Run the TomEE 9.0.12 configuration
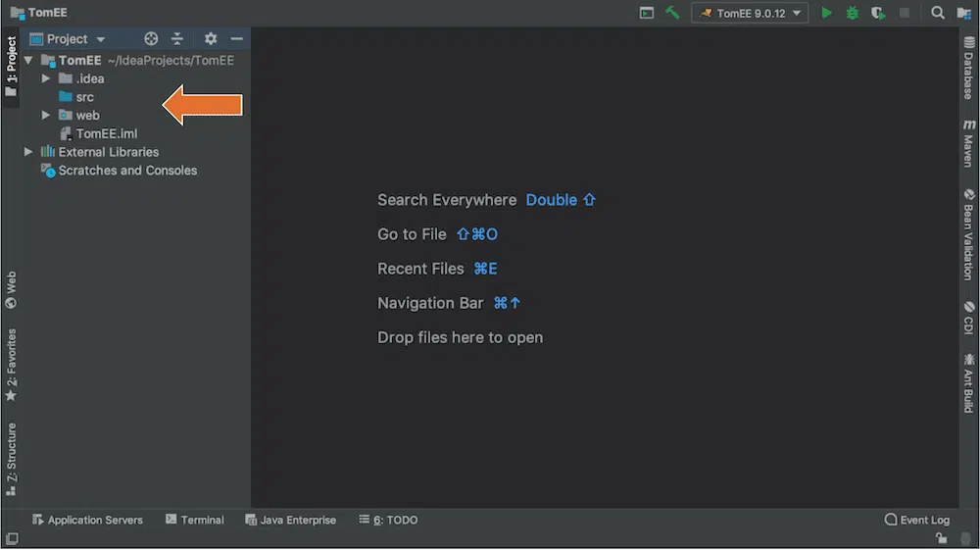This screenshot has width=980, height=550. [827, 13]
